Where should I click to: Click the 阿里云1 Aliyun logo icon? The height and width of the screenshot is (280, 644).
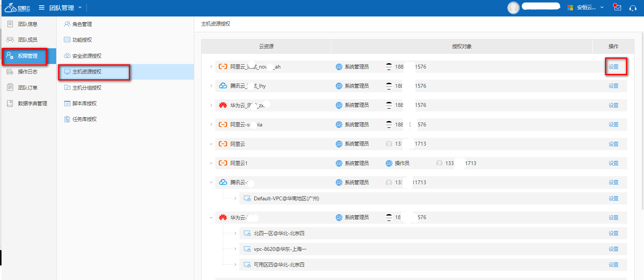click(223, 163)
